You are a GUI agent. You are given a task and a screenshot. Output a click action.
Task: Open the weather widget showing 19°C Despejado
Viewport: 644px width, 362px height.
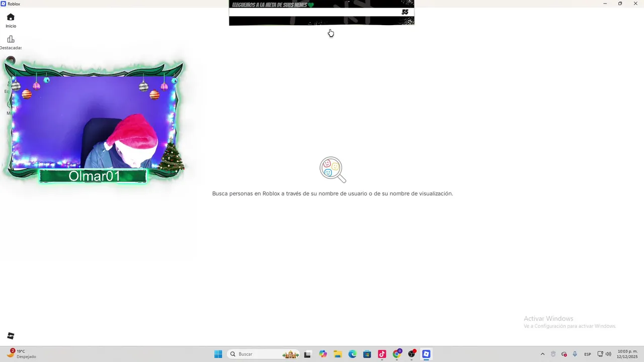coord(22,354)
